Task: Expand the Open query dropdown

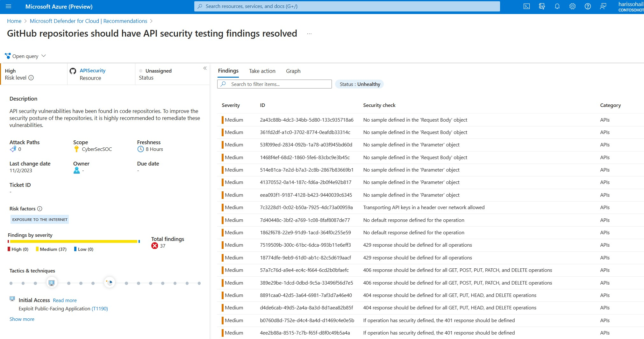Action: pyautogui.click(x=44, y=56)
